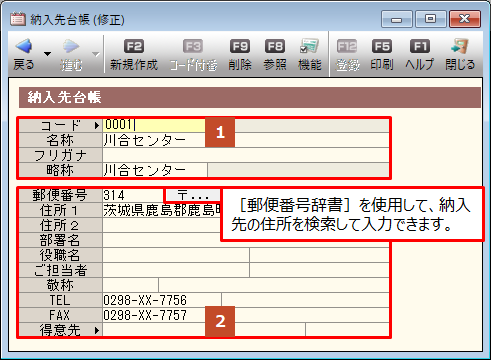Screen dimensions: 491x360
Task: Click the 納入先台帳 window title icon
Action: coord(18,19)
